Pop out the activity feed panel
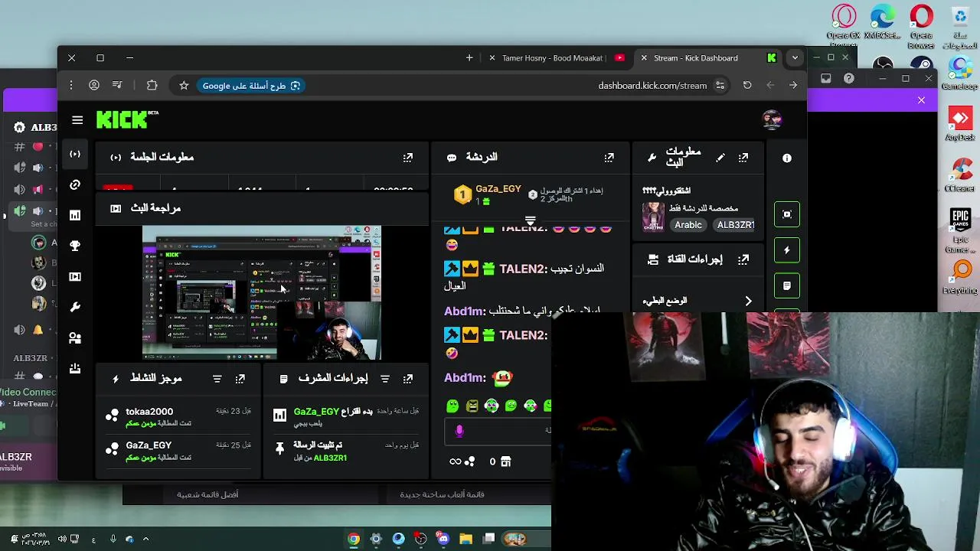 pyautogui.click(x=240, y=379)
